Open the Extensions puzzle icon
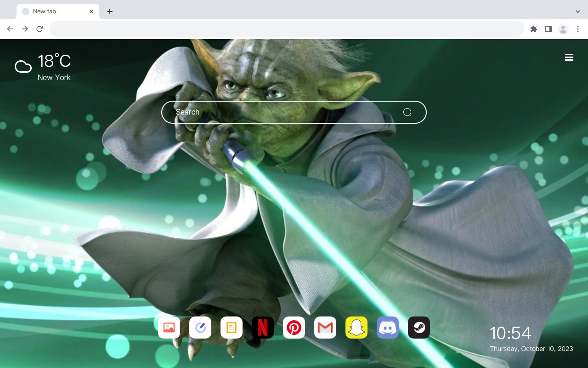This screenshot has width=588, height=368. pos(533,29)
